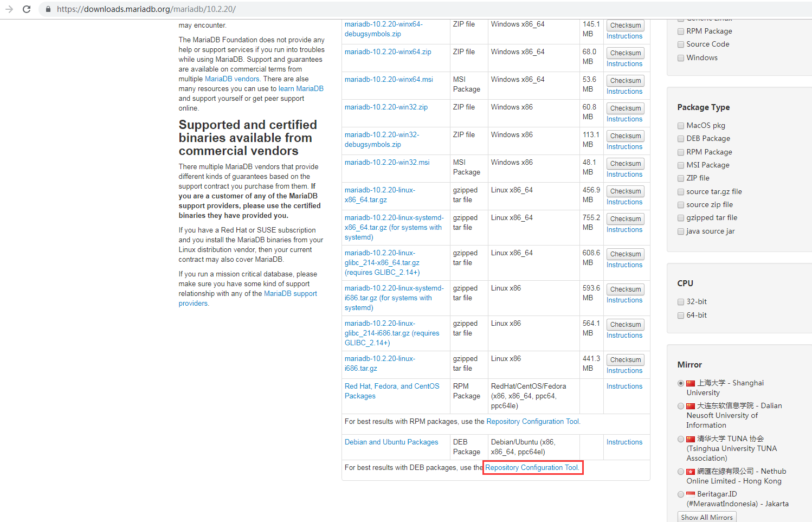The height and width of the screenshot is (522, 812).
Task: Download mariadb-10.2.20-linux-x86_64.tar.gz
Action: (380, 195)
